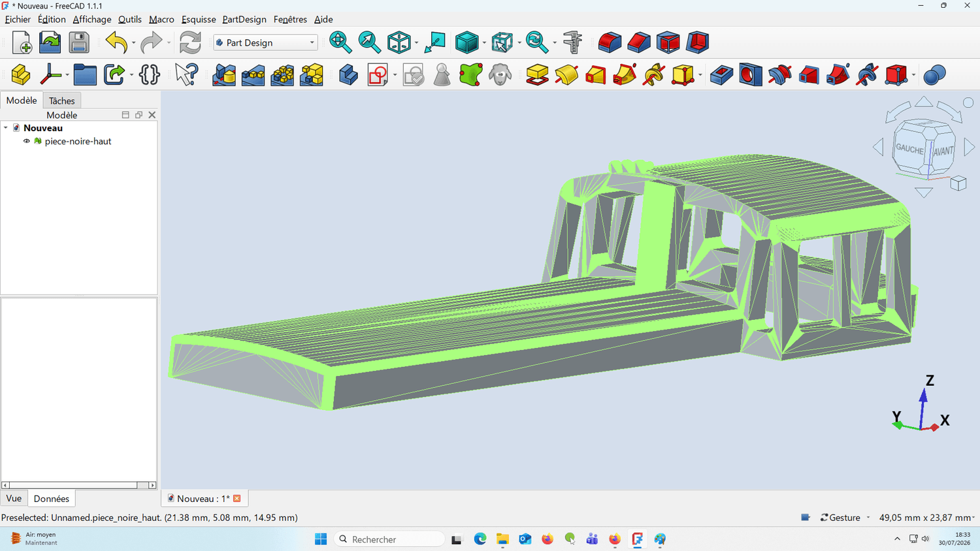Expand the datum axis tool dropdown arrow

point(67,76)
